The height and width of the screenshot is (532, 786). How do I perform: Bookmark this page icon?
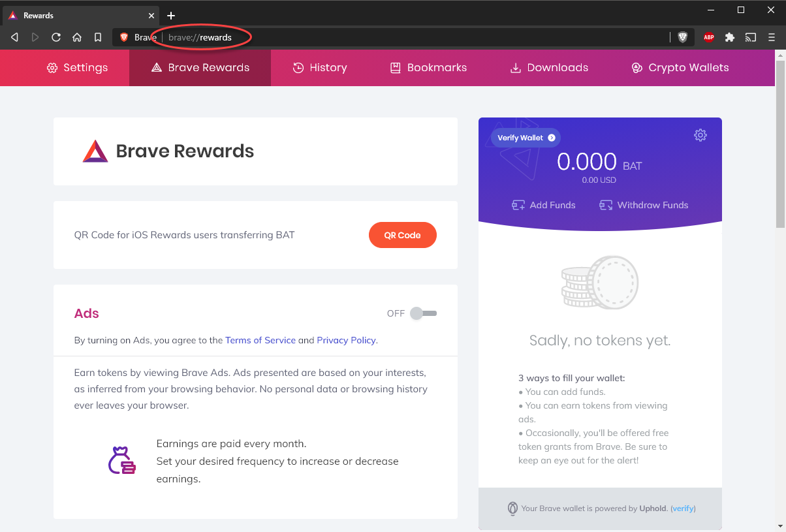point(98,37)
